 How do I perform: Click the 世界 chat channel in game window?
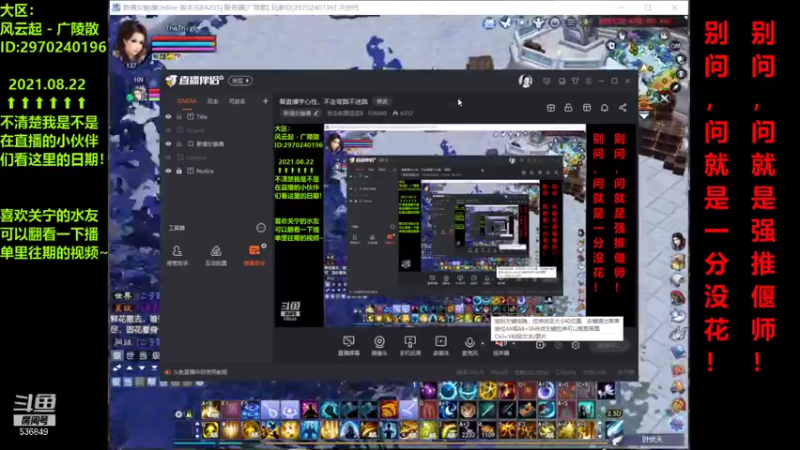122,296
